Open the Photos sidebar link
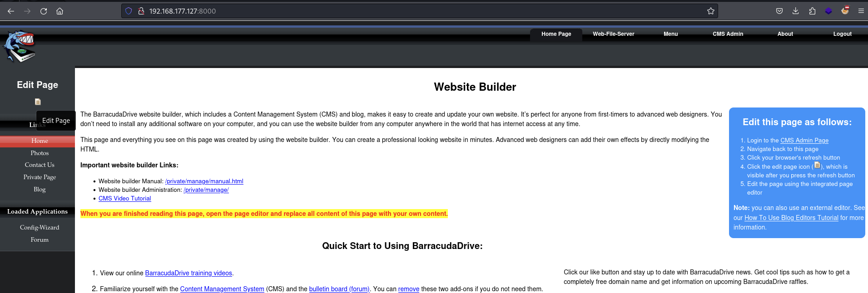This screenshot has height=293, width=868. coord(40,153)
